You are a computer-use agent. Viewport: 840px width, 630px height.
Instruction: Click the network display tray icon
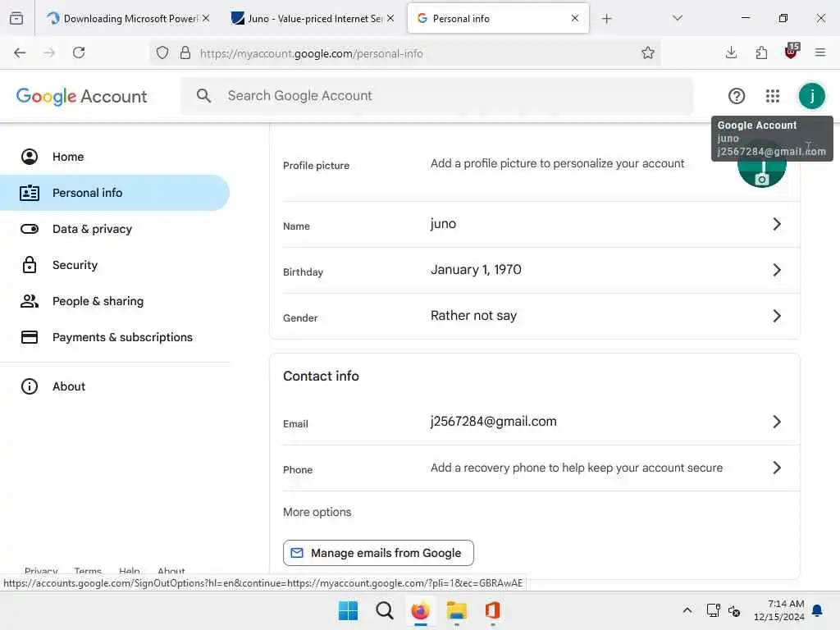[713, 610]
